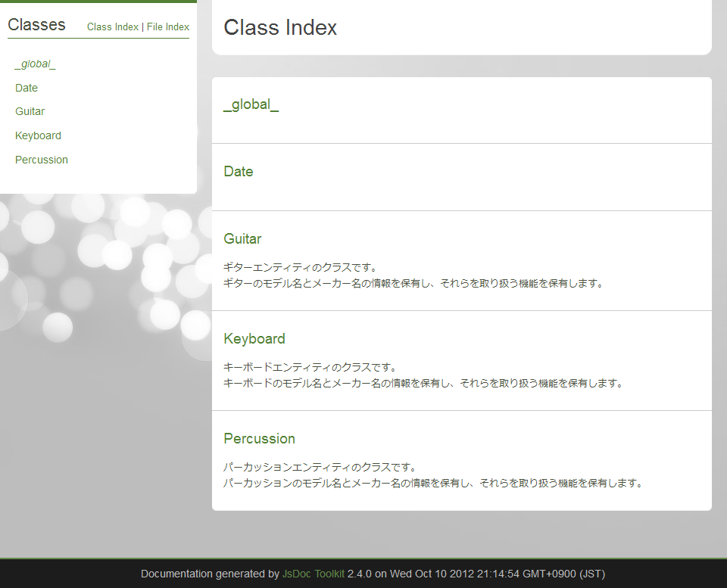Select the Date class in the sidebar
The image size is (727, 588).
click(x=26, y=88)
